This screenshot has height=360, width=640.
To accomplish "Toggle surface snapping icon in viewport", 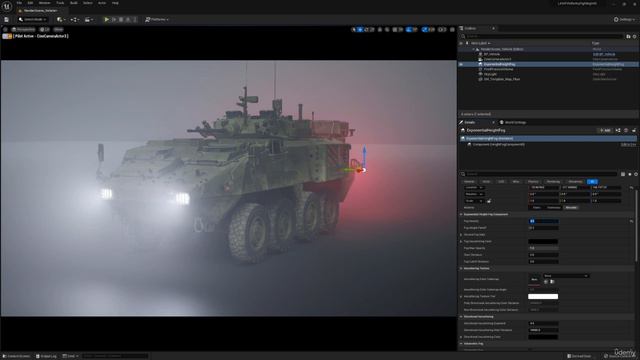I will (x=387, y=29).
